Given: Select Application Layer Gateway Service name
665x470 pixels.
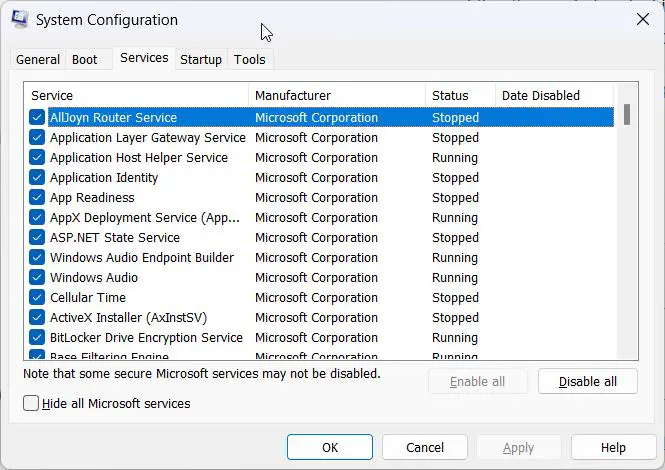Looking at the screenshot, I should [148, 137].
